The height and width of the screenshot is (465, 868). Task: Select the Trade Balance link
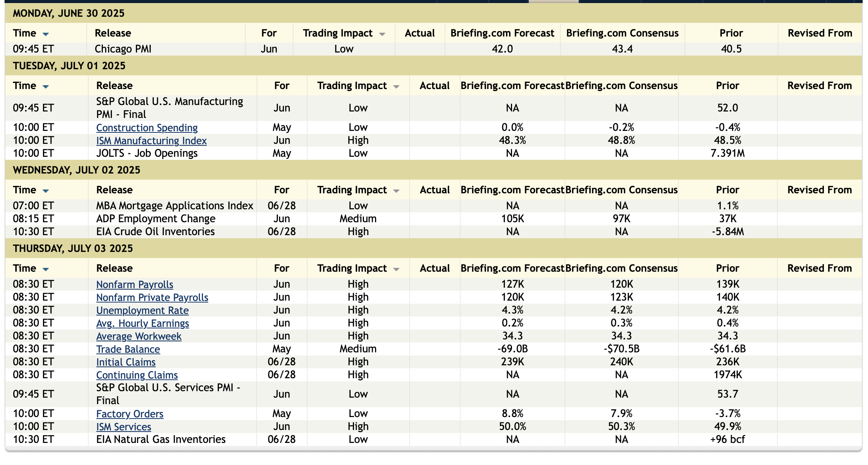coord(128,349)
